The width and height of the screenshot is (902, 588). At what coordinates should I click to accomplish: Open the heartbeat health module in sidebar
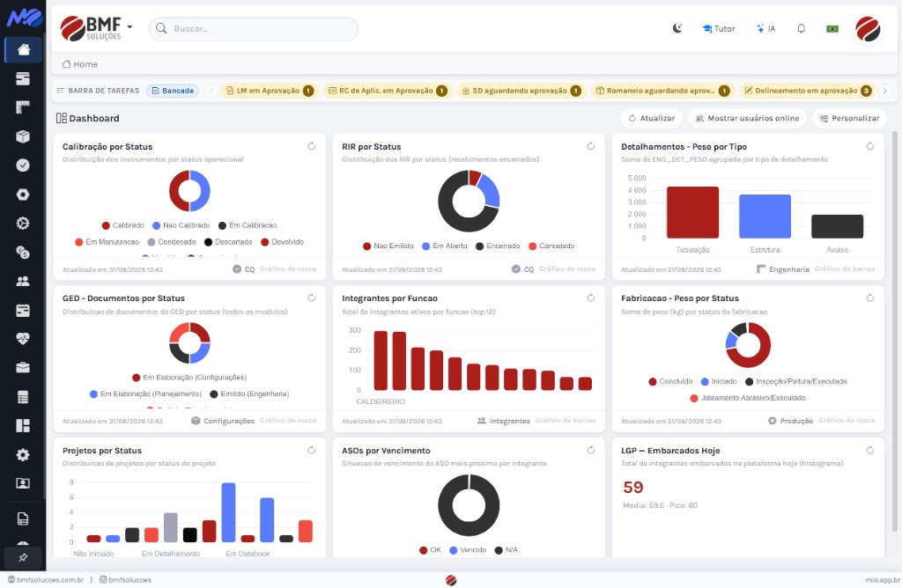coord(23,339)
